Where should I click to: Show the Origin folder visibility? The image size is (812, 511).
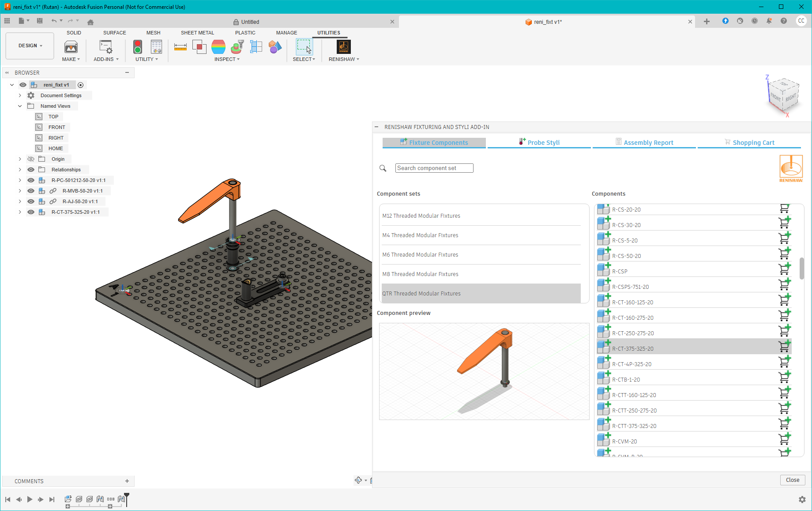pos(31,159)
